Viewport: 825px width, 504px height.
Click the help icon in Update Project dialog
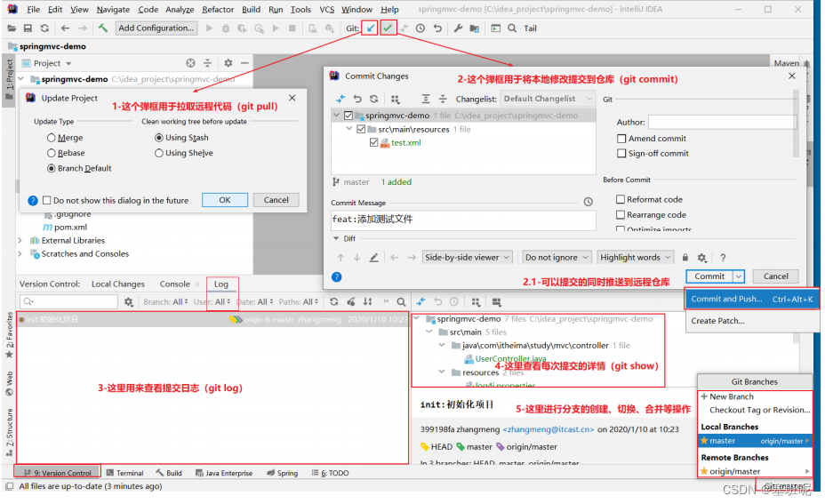point(33,200)
